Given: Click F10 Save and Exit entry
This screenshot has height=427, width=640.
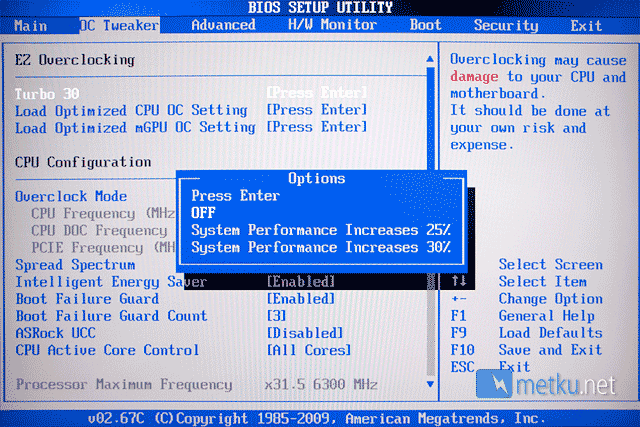Looking at the screenshot, I should point(526,350).
